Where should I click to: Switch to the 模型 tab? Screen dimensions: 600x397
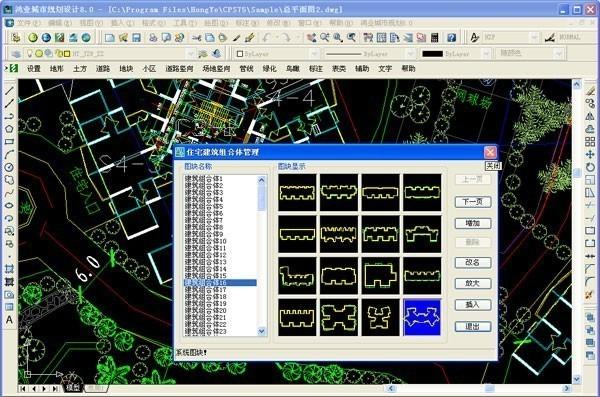click(73, 388)
